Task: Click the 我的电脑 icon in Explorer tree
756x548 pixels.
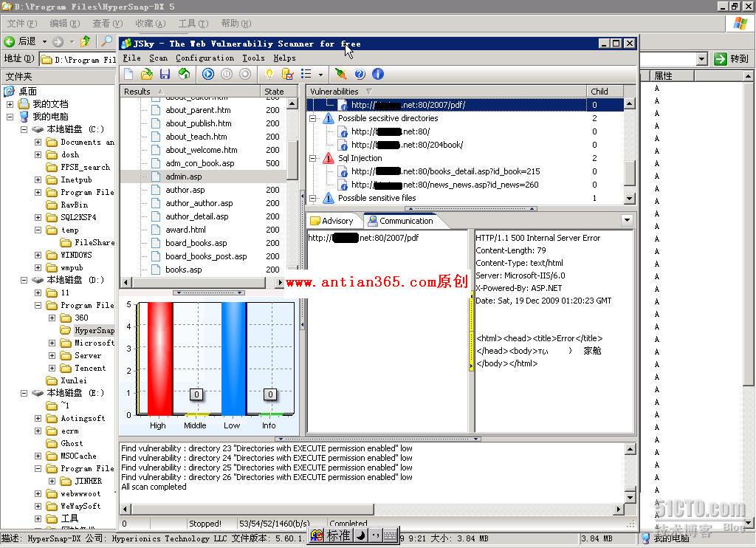Action: 24,117
